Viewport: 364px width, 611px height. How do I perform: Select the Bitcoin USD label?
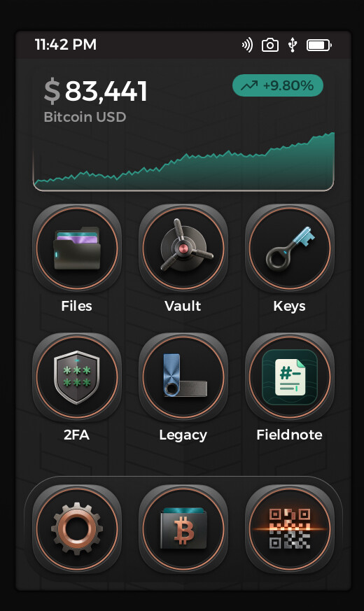tap(85, 117)
